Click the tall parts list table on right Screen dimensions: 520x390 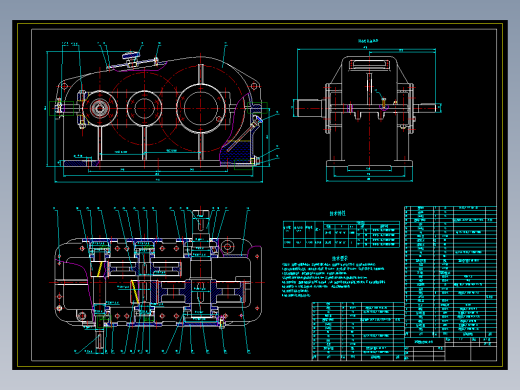[x=450, y=272]
